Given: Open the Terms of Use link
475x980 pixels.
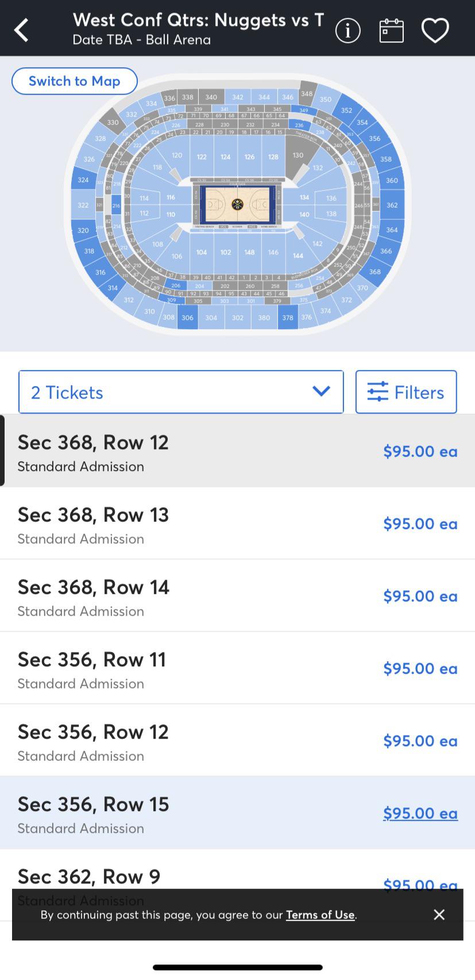Looking at the screenshot, I should click(x=320, y=915).
